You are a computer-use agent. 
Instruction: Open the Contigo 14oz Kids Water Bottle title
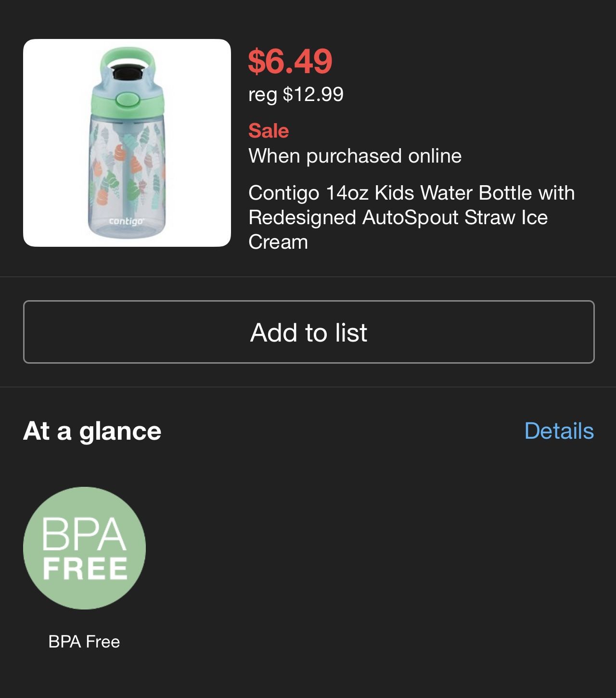click(411, 193)
